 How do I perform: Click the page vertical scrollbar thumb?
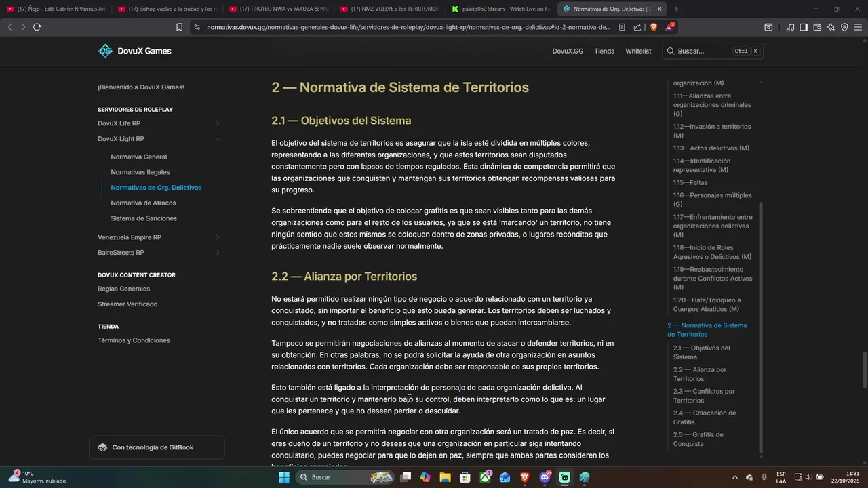pos(865,371)
